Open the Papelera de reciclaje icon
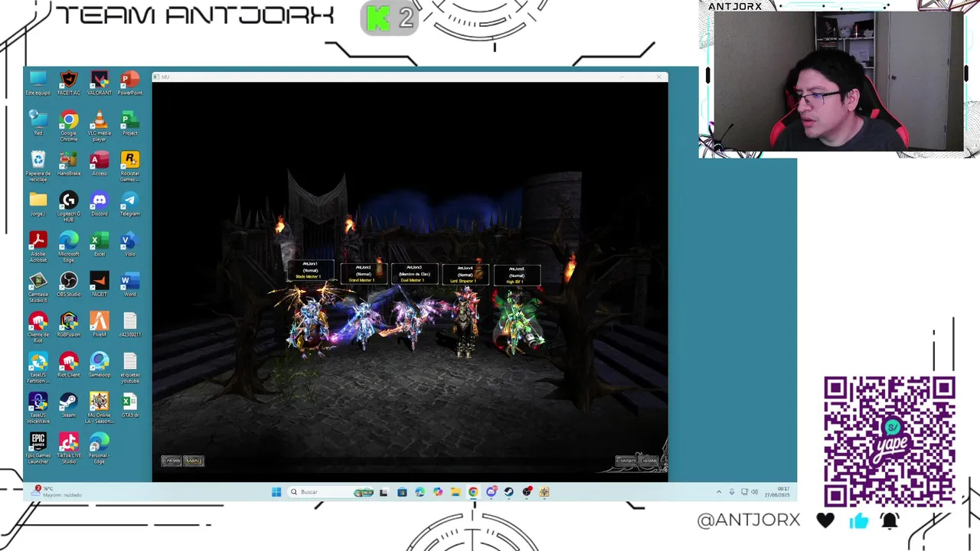This screenshot has width=980, height=551. tap(38, 166)
